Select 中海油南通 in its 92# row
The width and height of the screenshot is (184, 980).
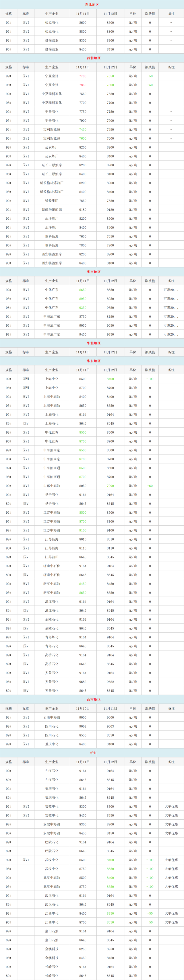(x=52, y=468)
